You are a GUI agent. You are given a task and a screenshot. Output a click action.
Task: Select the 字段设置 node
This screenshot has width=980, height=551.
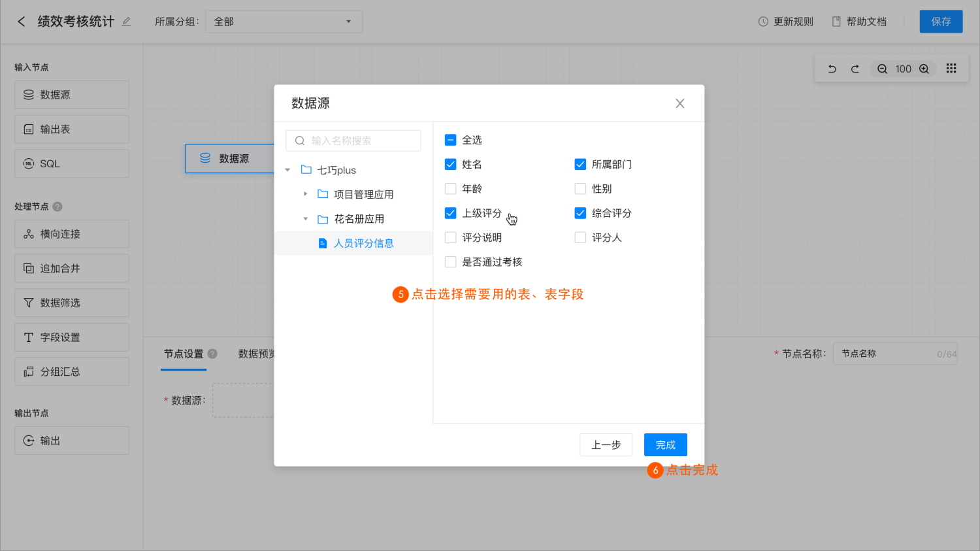(72, 337)
